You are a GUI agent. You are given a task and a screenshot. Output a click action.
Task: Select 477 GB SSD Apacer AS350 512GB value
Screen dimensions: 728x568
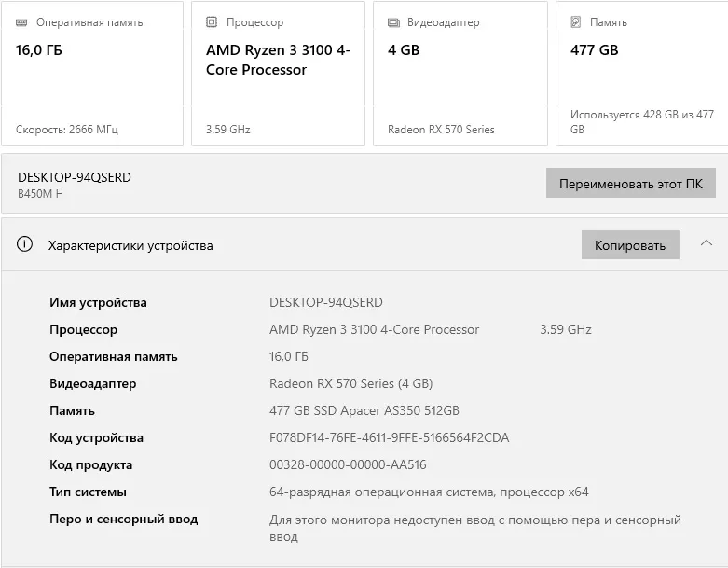click(x=364, y=410)
